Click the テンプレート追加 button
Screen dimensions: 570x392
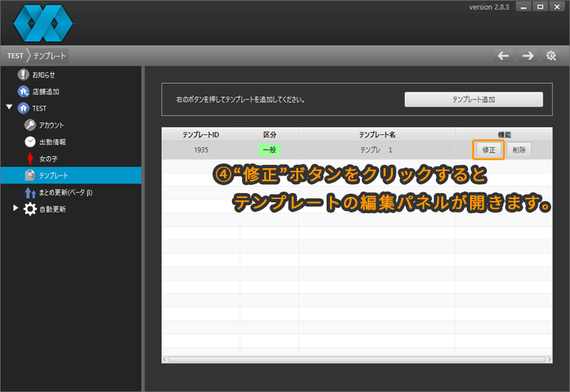[473, 99]
